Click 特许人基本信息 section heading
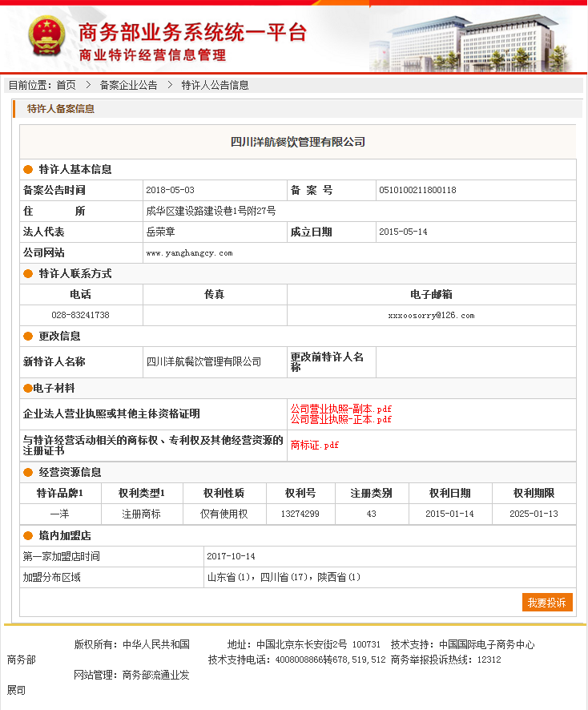 click(x=75, y=169)
